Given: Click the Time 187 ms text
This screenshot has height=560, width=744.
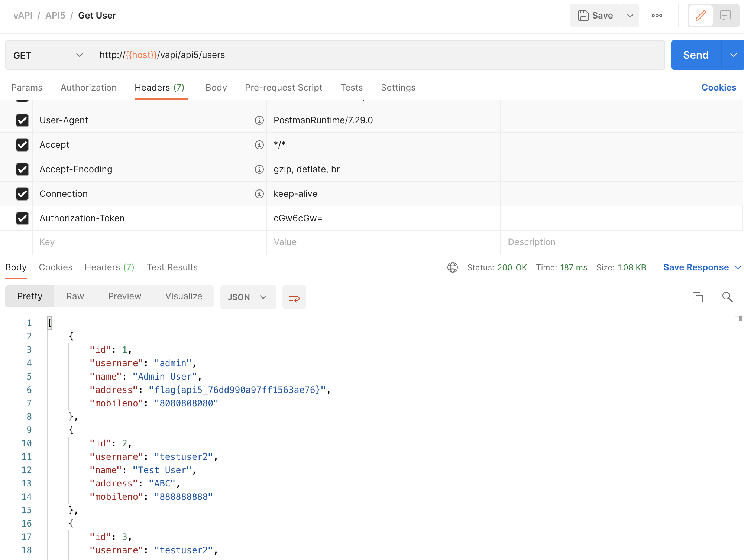Looking at the screenshot, I should (x=562, y=267).
